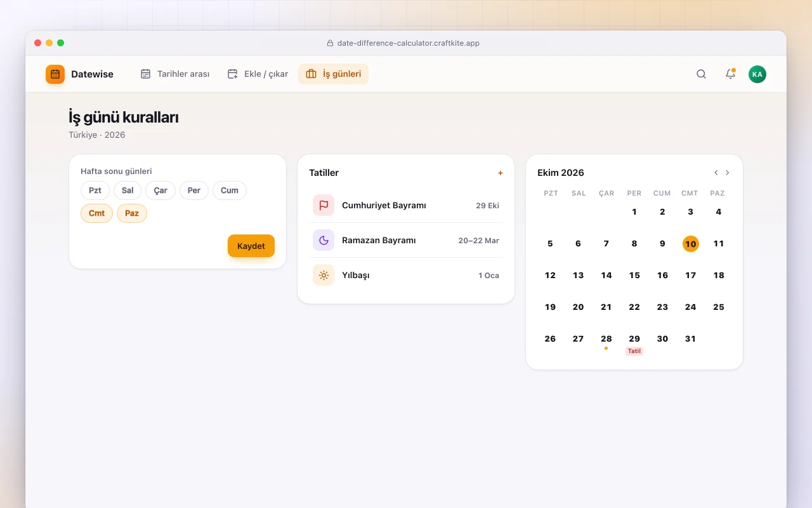Viewport: 812px width, 508px height.
Task: Open Yılbaşı holiday row
Action: click(x=406, y=275)
